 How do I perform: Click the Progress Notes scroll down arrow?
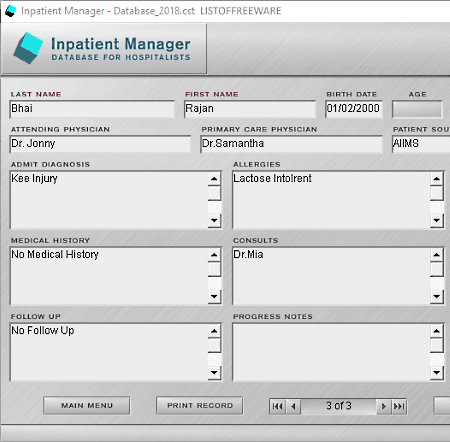[437, 372]
